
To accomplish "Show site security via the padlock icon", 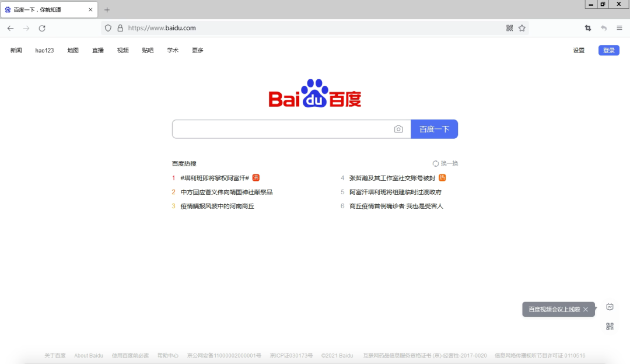I will point(120,28).
